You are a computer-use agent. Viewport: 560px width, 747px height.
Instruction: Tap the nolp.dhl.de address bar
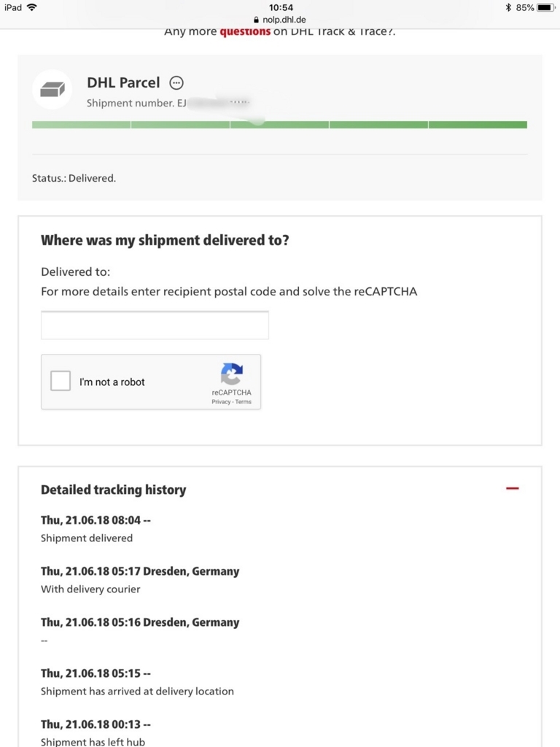click(280, 20)
